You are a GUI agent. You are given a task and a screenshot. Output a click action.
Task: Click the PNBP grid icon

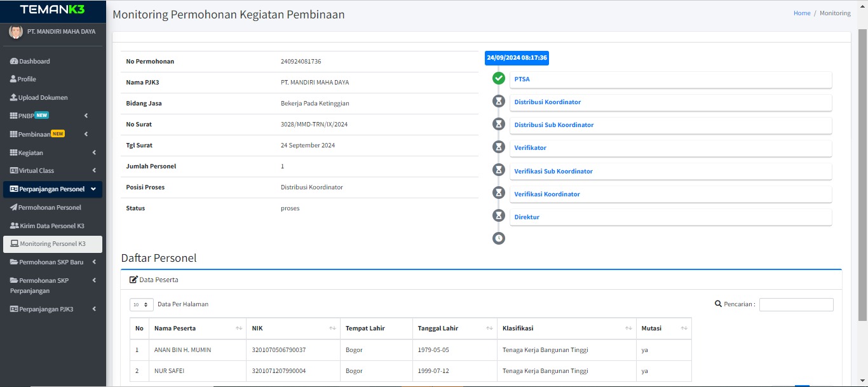pos(13,116)
